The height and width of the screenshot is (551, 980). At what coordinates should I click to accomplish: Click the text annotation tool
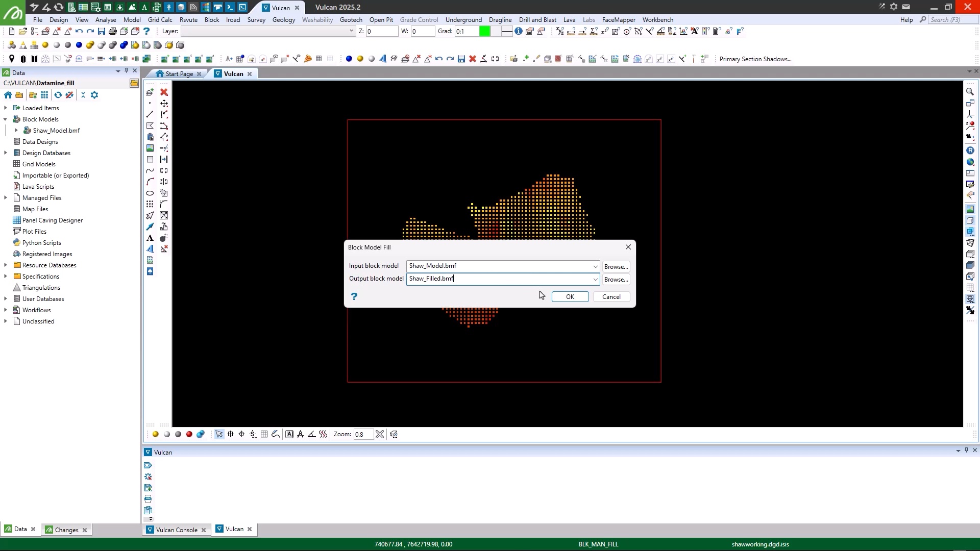pyautogui.click(x=150, y=238)
